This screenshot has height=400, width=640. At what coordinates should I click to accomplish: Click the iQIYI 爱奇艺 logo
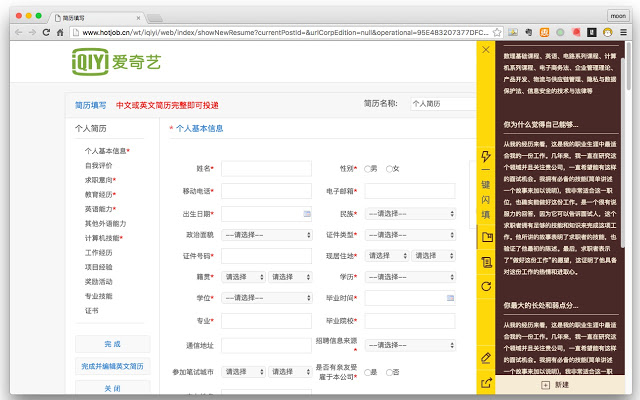point(116,62)
